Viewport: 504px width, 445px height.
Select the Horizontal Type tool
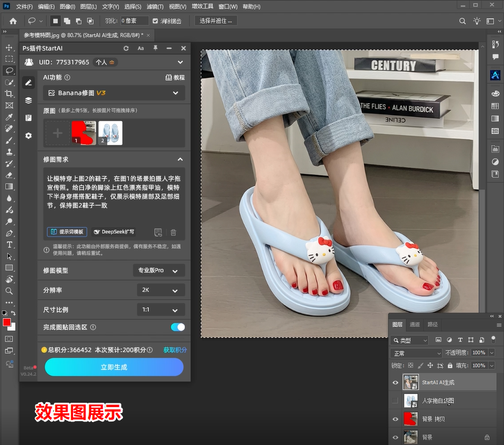(9, 245)
